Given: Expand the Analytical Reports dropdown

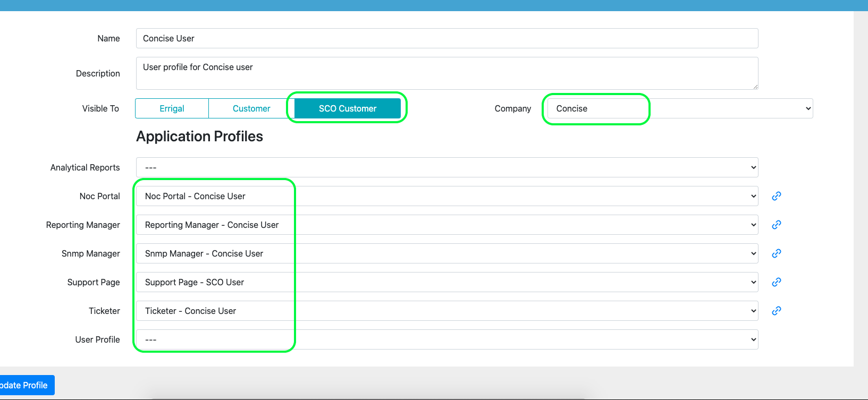Looking at the screenshot, I should 446,167.
